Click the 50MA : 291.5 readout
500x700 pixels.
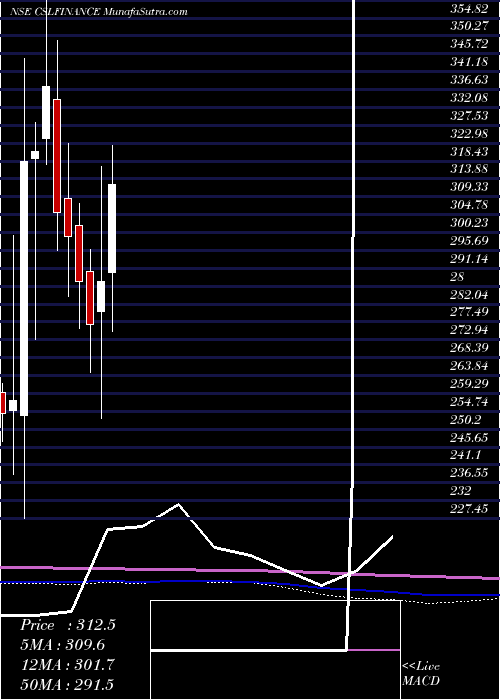(67, 684)
